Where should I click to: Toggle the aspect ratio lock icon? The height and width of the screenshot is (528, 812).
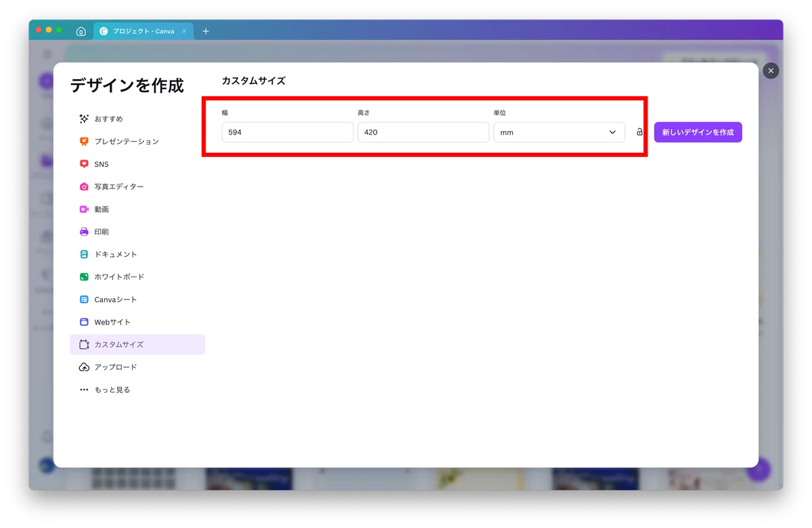tap(639, 133)
